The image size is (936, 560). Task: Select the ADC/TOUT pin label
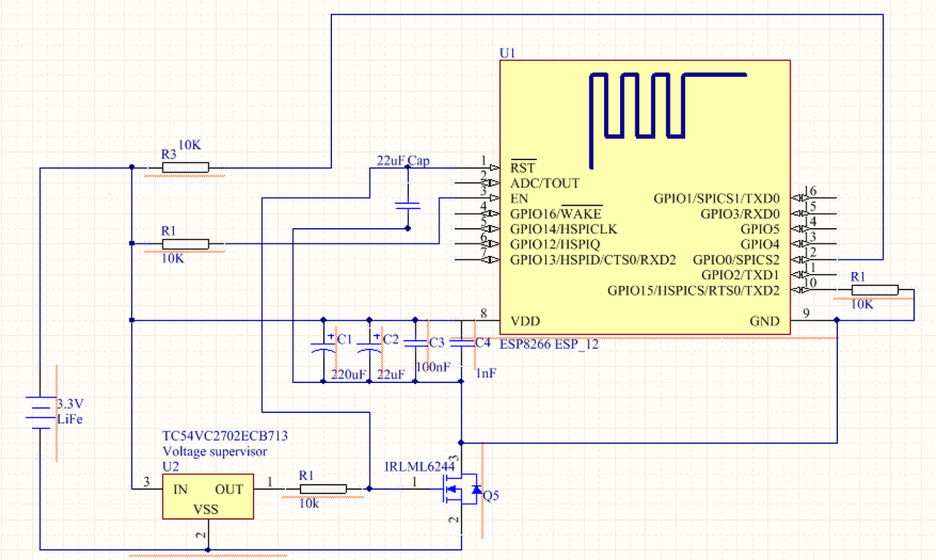[545, 183]
